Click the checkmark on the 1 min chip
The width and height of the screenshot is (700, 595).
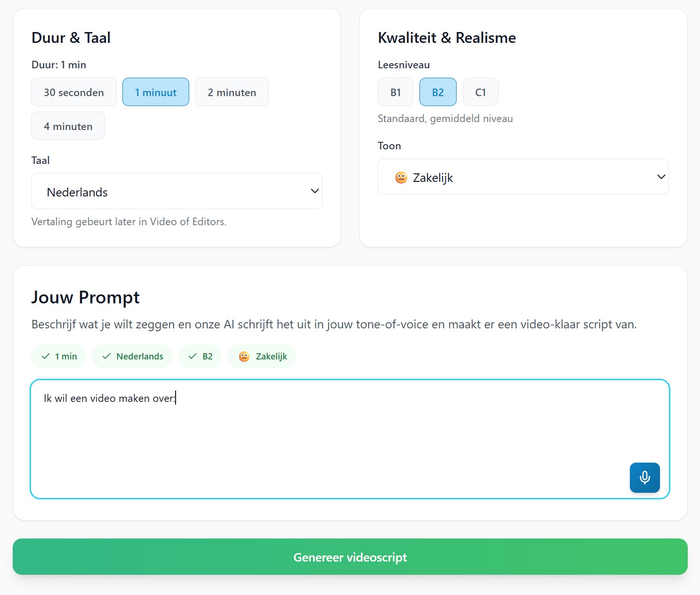[46, 357]
